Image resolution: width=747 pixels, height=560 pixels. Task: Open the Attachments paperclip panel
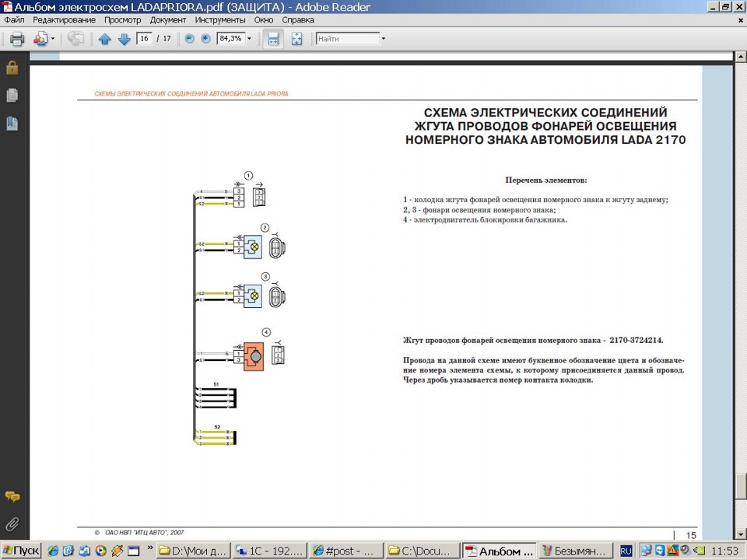pos(12,523)
